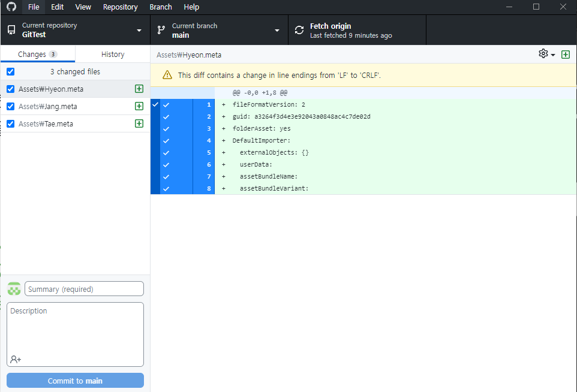This screenshot has width=577, height=392.
Task: Open the File menu
Action: [34, 7]
